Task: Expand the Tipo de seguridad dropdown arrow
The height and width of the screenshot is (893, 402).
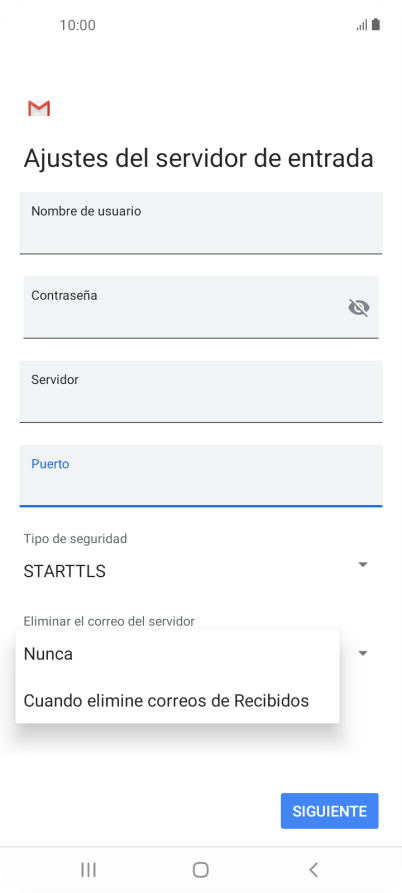Action: click(x=363, y=564)
